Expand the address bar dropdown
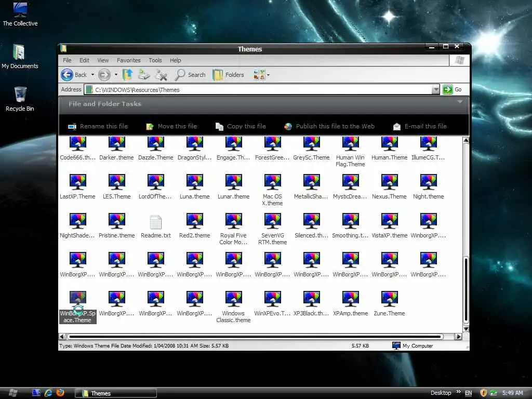Screen dimensions: 532x399 [x=436, y=89]
